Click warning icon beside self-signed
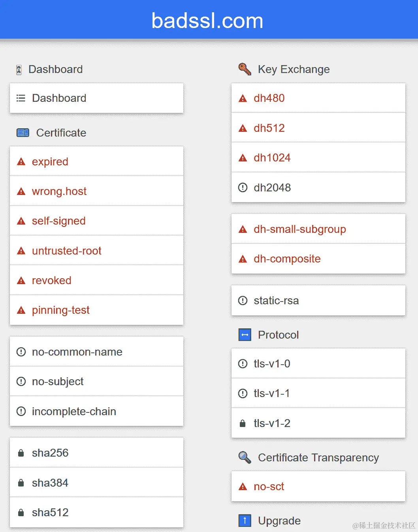Viewport: 418px width, 532px height. click(x=21, y=221)
